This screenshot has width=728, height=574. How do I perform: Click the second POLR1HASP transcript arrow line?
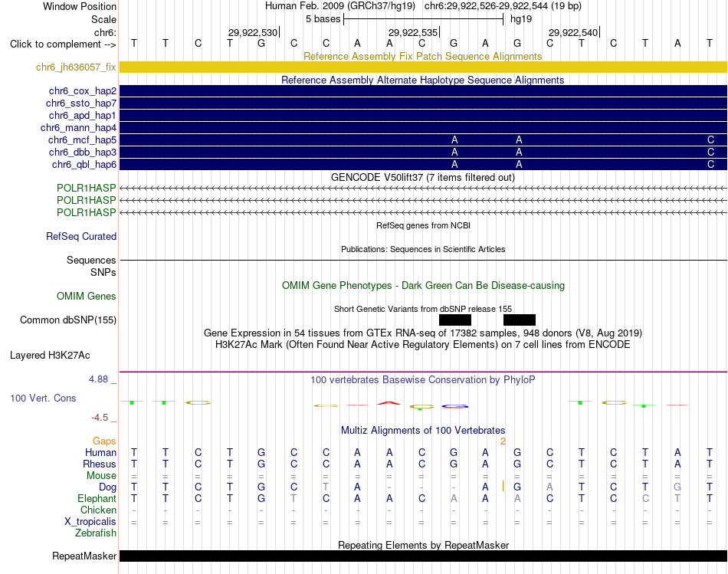click(423, 200)
